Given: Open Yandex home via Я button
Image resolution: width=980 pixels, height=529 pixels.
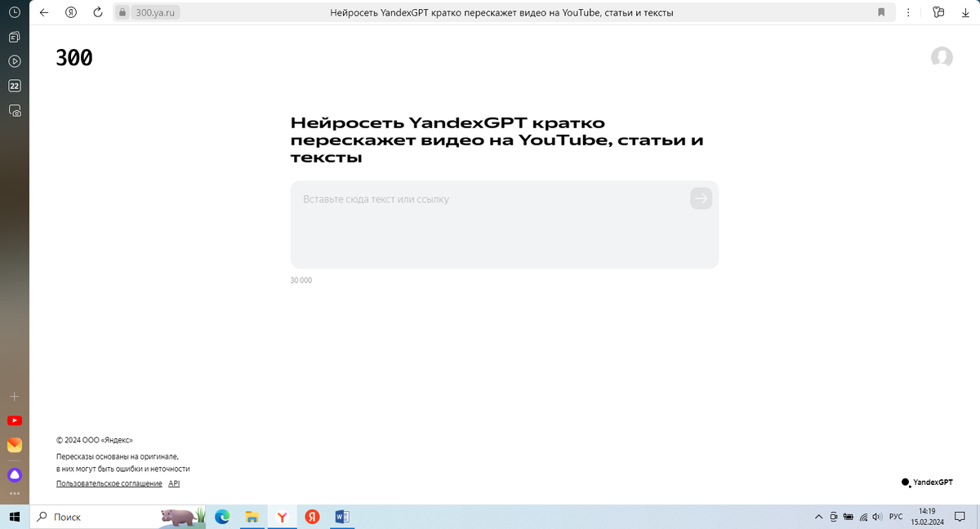Looking at the screenshot, I should (71, 12).
